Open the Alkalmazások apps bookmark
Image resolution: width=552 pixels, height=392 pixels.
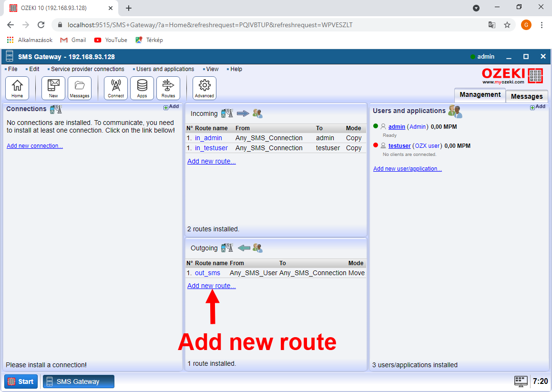tap(30, 40)
